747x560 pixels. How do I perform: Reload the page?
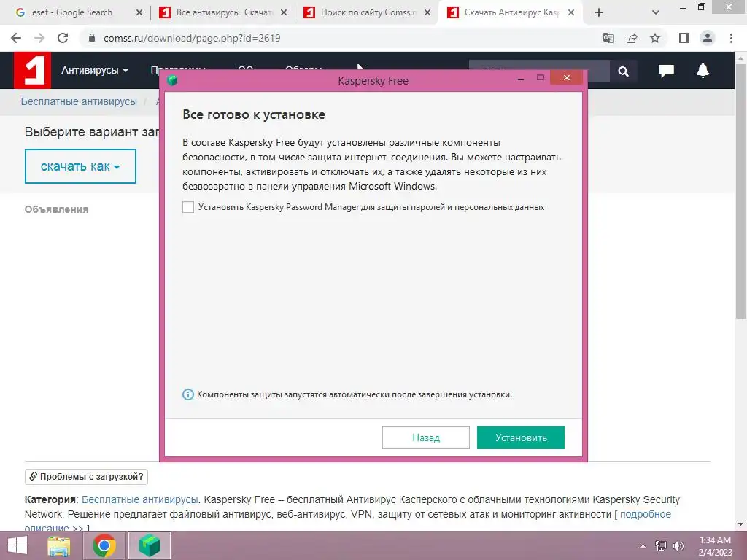coord(63,38)
